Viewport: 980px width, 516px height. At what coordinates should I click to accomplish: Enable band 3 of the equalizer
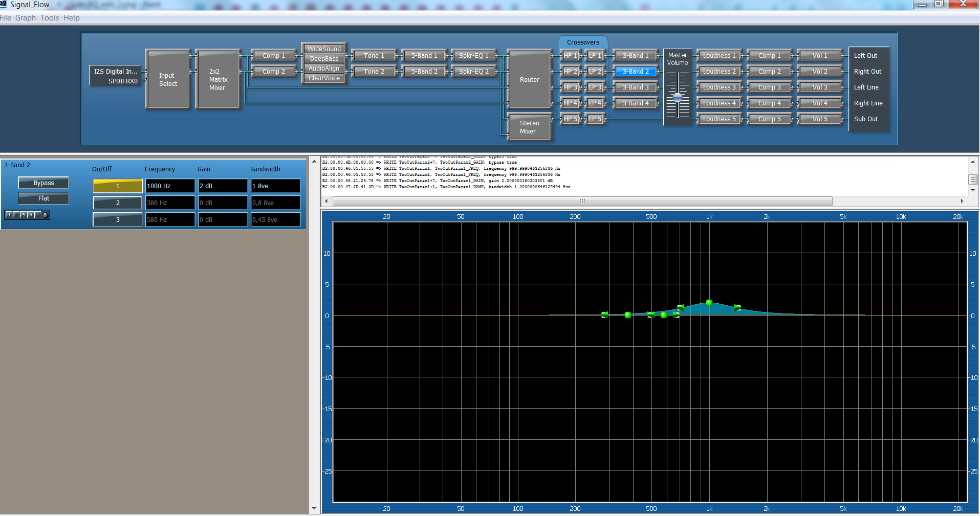(117, 219)
